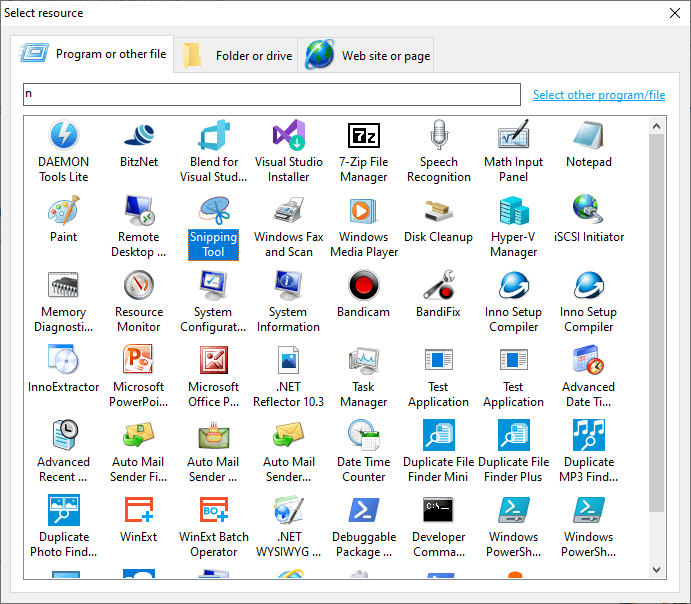
Task: Open the Web site or page tab
Action: coord(366,56)
